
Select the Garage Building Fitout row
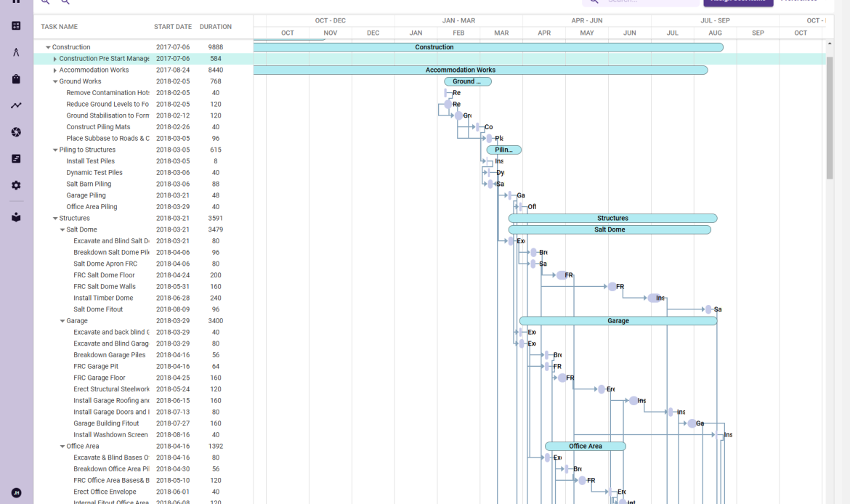point(143,423)
